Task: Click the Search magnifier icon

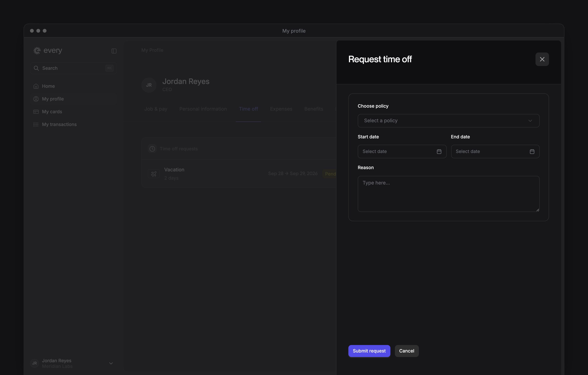Action: pos(36,68)
